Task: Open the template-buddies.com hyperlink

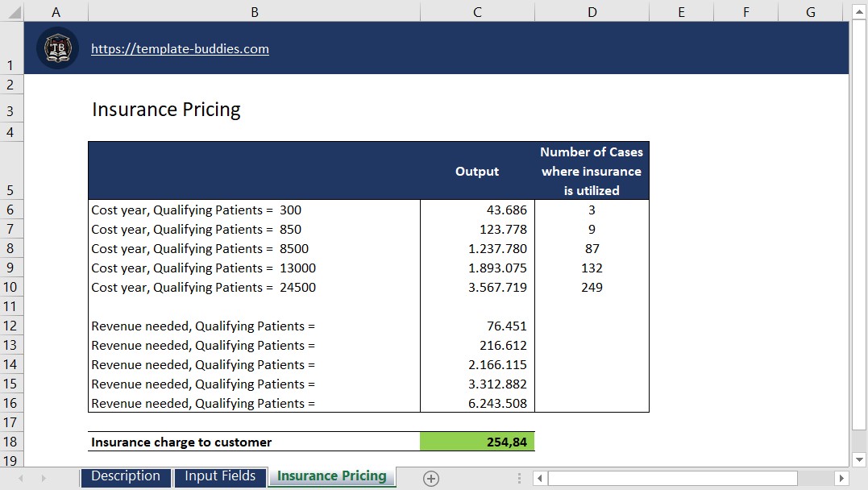Action: point(180,48)
